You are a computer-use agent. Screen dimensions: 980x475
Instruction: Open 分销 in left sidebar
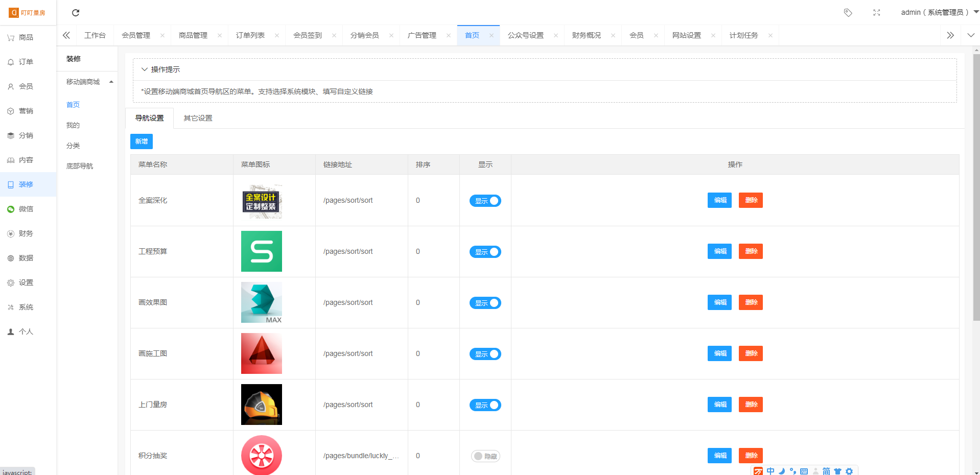click(x=28, y=135)
